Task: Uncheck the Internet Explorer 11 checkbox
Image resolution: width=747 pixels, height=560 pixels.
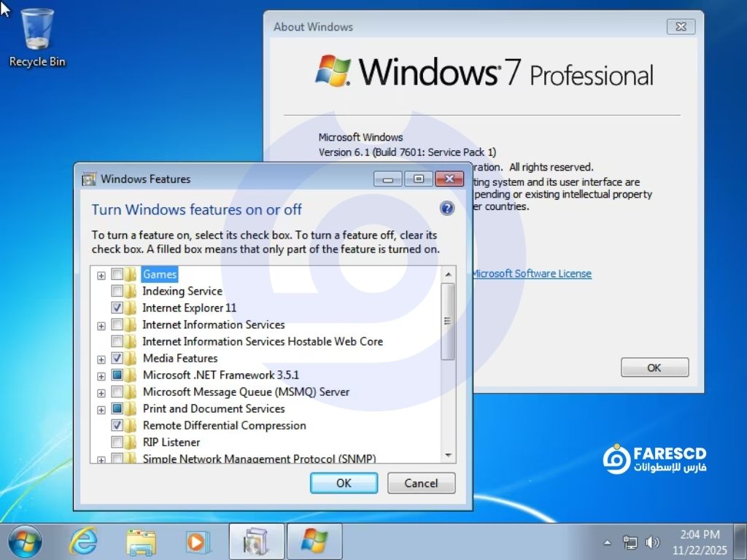Action: coord(117,308)
